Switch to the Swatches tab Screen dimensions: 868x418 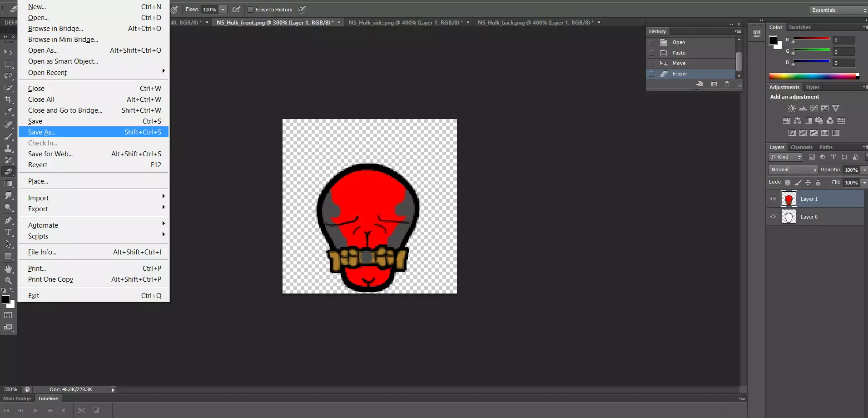coord(799,27)
